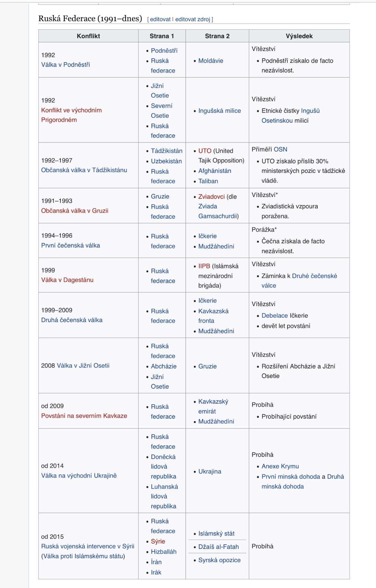Go to 'Kavkazský emirát' link
The image size is (376, 588).
coord(213,406)
